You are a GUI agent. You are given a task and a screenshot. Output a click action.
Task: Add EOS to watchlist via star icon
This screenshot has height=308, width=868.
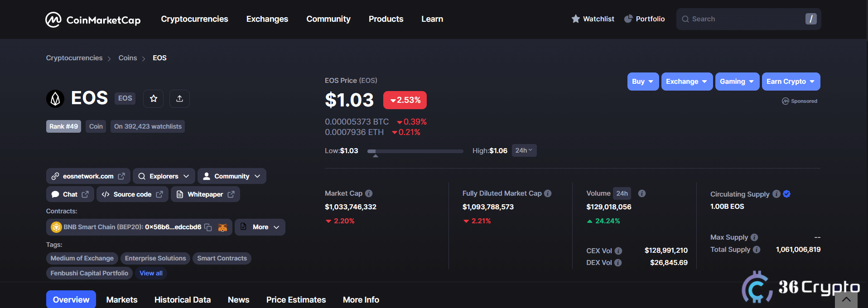point(154,98)
